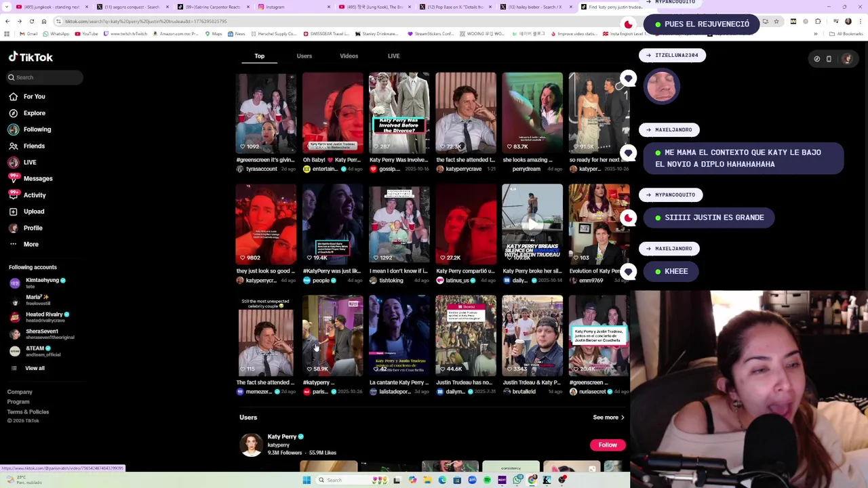Follow the Katy Perry account
Screen dimensions: 868x488
pyautogui.click(x=608, y=445)
